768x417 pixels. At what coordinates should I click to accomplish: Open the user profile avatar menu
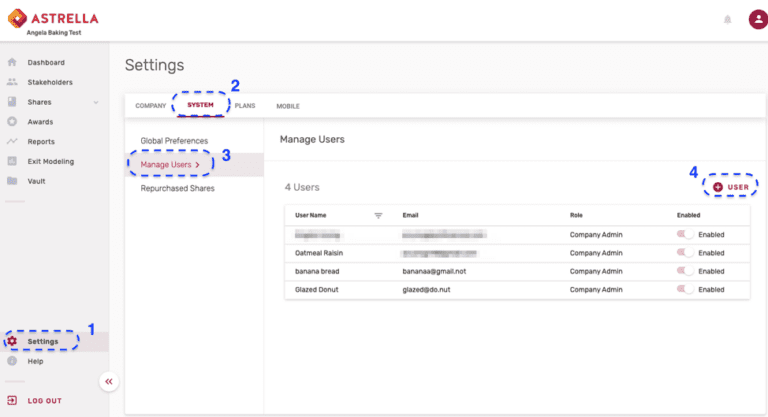(757, 19)
